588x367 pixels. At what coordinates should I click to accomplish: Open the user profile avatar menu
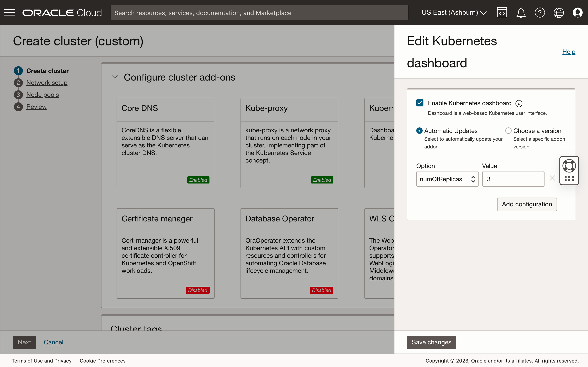tap(578, 12)
